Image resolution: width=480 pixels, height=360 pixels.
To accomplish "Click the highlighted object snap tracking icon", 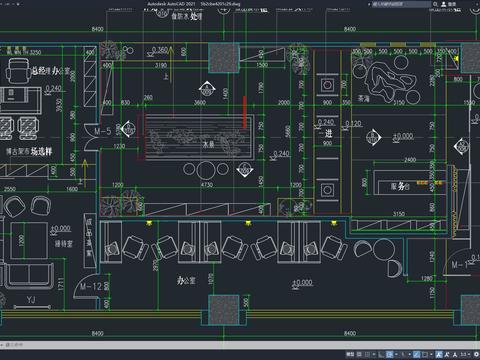I will (x=417, y=354).
